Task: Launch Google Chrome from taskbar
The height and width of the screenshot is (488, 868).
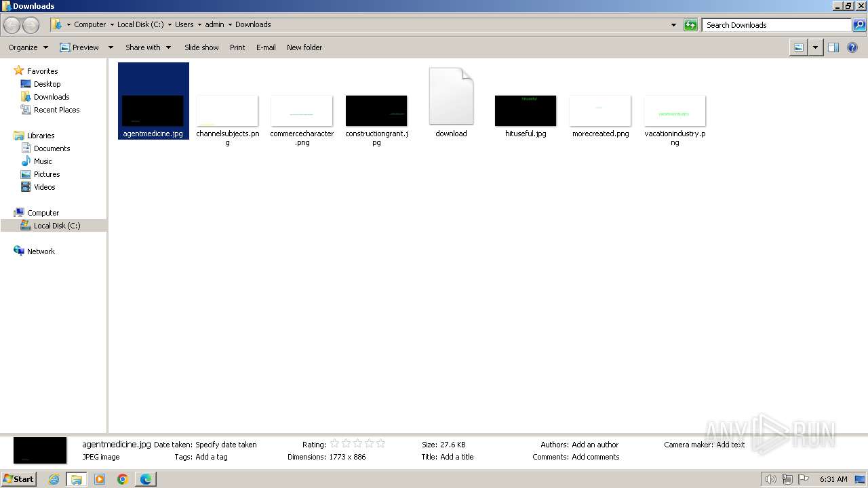Action: 123,479
